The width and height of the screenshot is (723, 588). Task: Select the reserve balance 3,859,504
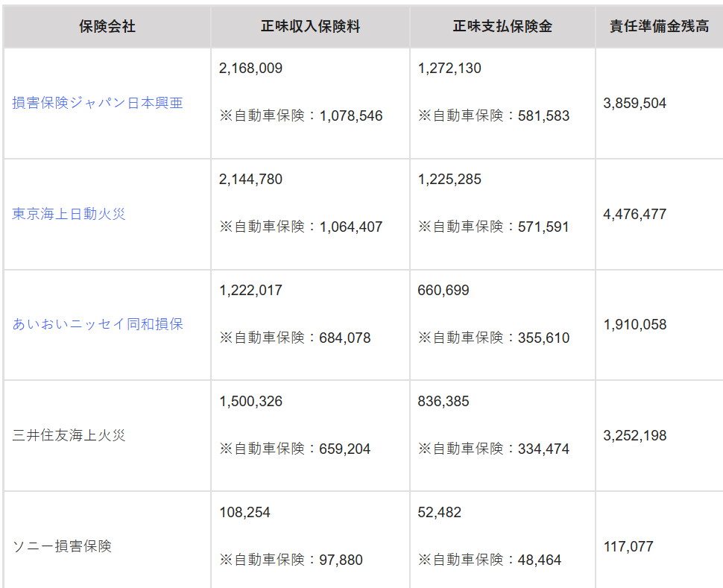tap(635, 103)
